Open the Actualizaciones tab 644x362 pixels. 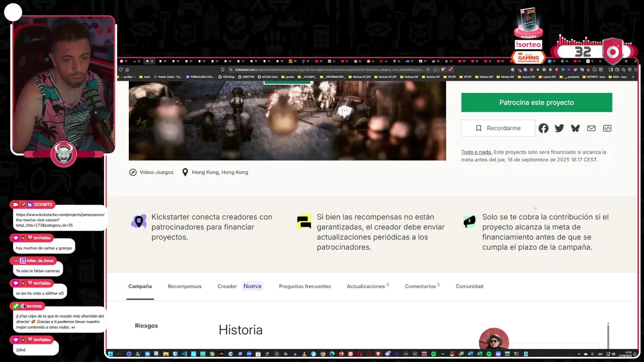(367, 286)
